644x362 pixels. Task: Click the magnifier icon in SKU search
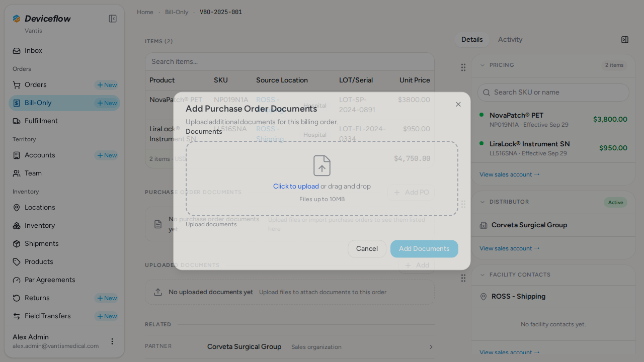(x=487, y=93)
